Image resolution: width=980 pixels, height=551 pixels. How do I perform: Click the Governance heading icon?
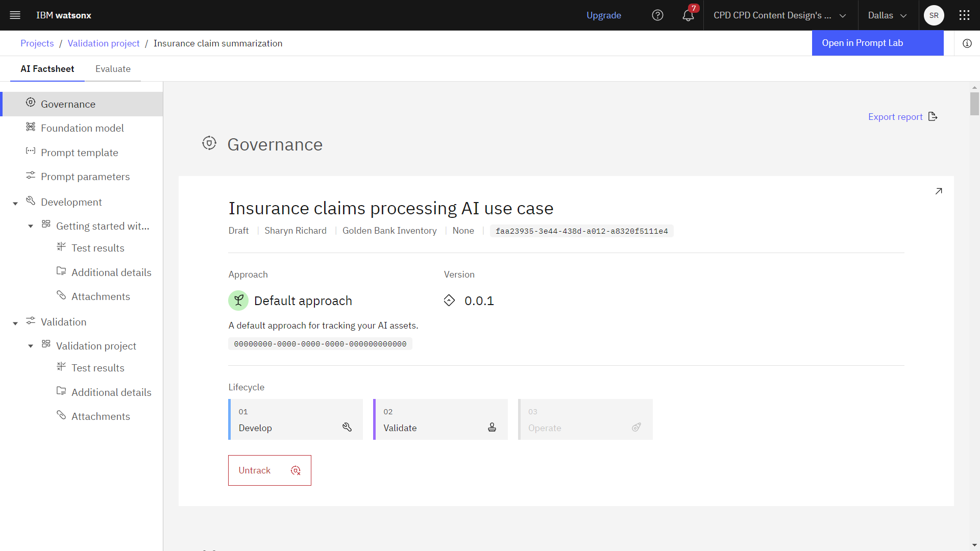tap(209, 143)
